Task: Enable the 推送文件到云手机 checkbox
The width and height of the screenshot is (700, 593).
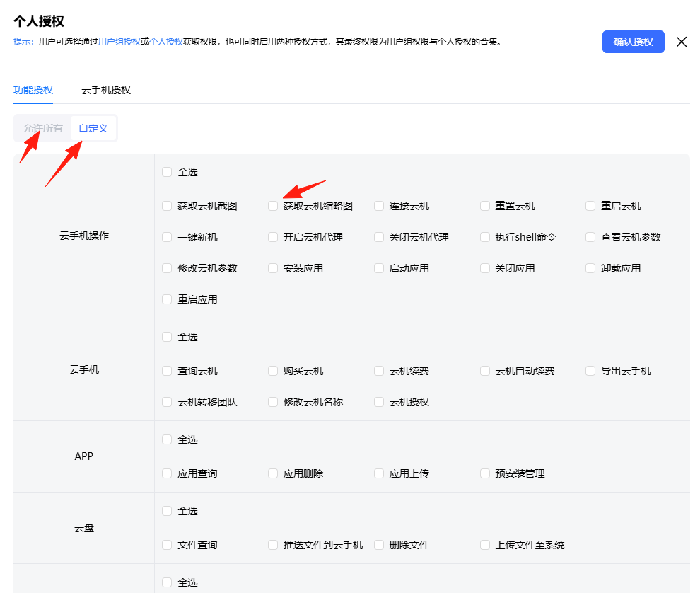Action: (273, 545)
